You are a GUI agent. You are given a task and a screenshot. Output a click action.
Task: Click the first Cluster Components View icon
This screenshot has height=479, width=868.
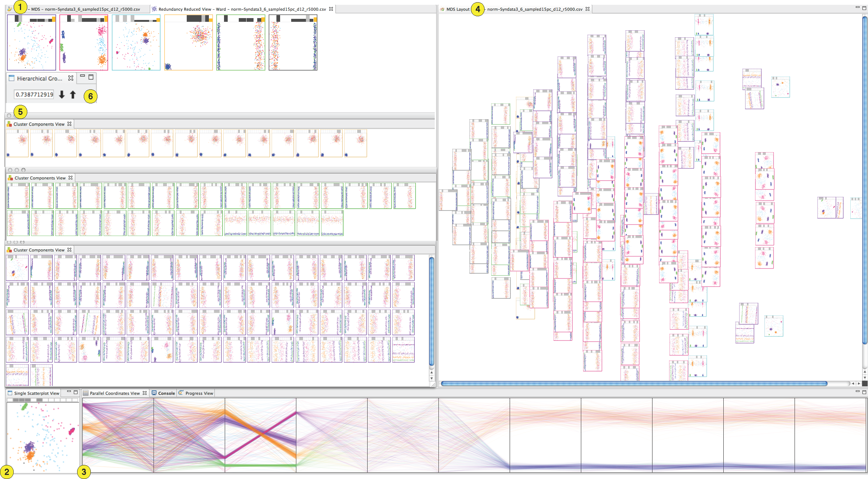coord(9,124)
